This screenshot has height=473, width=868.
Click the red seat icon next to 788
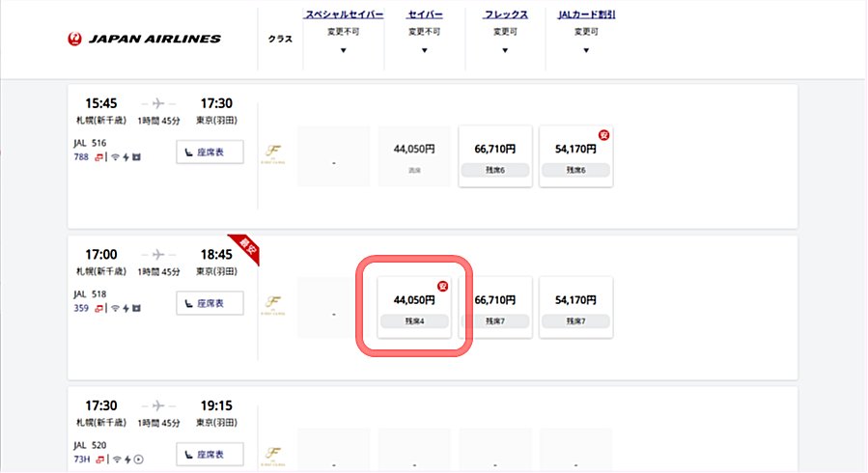pos(98,155)
